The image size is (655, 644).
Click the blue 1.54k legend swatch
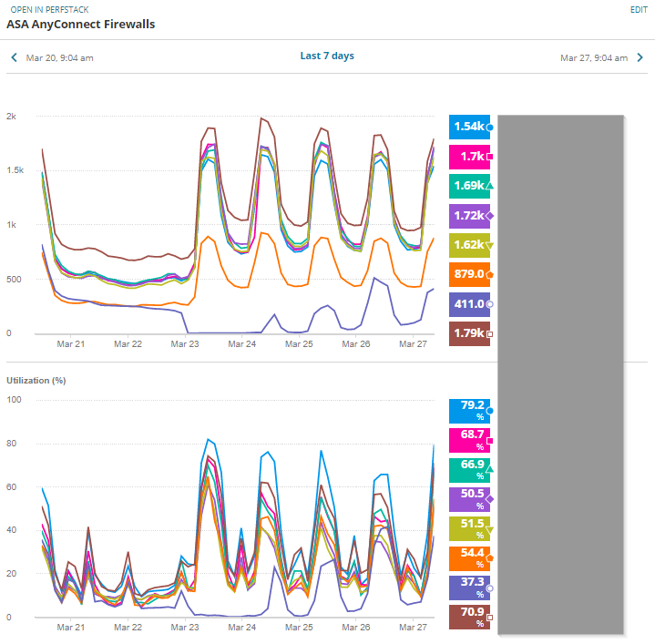coord(469,127)
